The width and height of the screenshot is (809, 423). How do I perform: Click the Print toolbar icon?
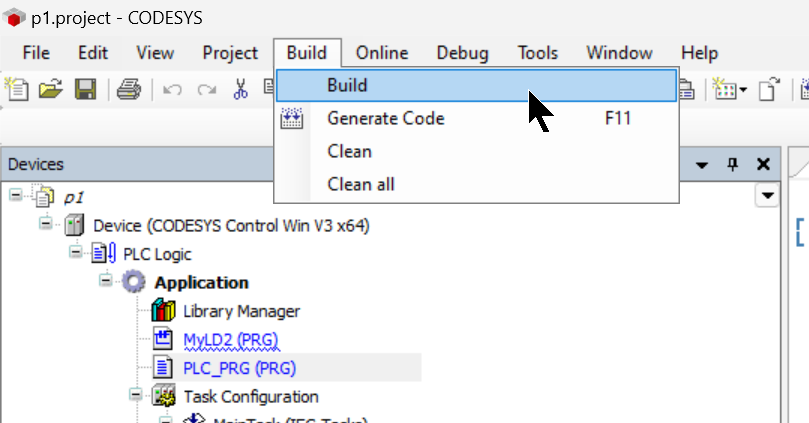click(x=128, y=89)
